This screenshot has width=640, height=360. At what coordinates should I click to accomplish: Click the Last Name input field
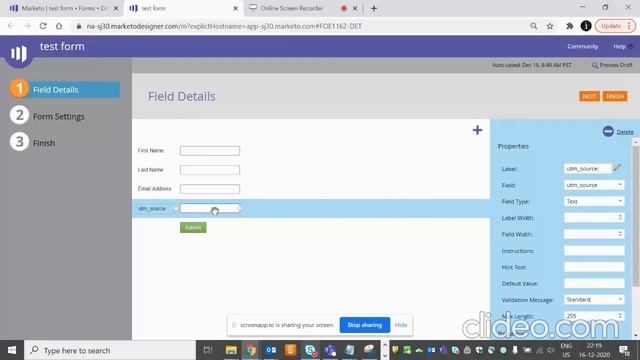[210, 170]
